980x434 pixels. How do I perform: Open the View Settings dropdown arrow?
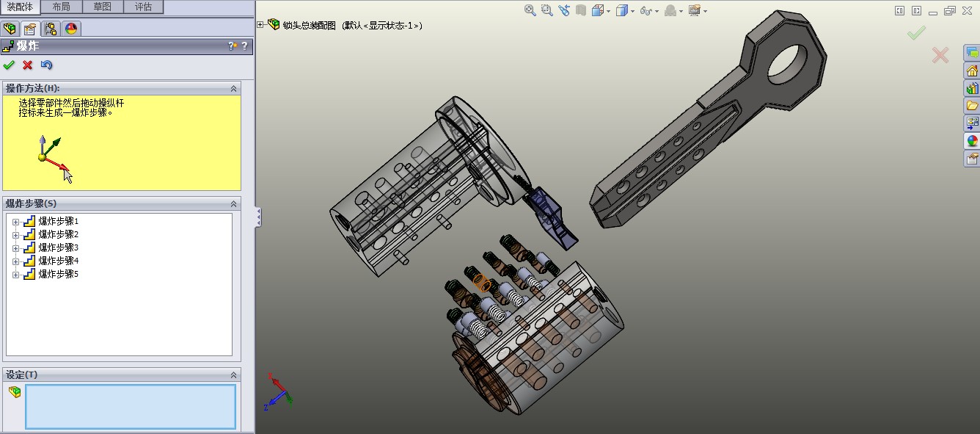[705, 11]
